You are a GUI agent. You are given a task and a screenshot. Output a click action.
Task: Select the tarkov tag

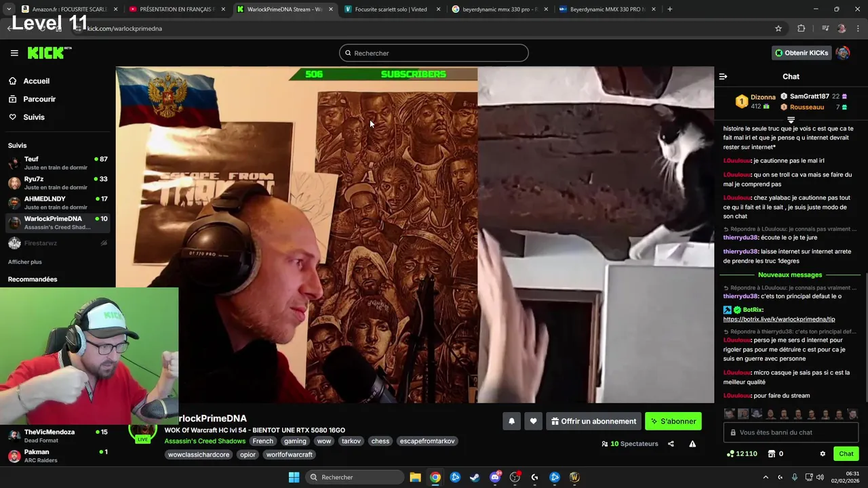tap(351, 441)
